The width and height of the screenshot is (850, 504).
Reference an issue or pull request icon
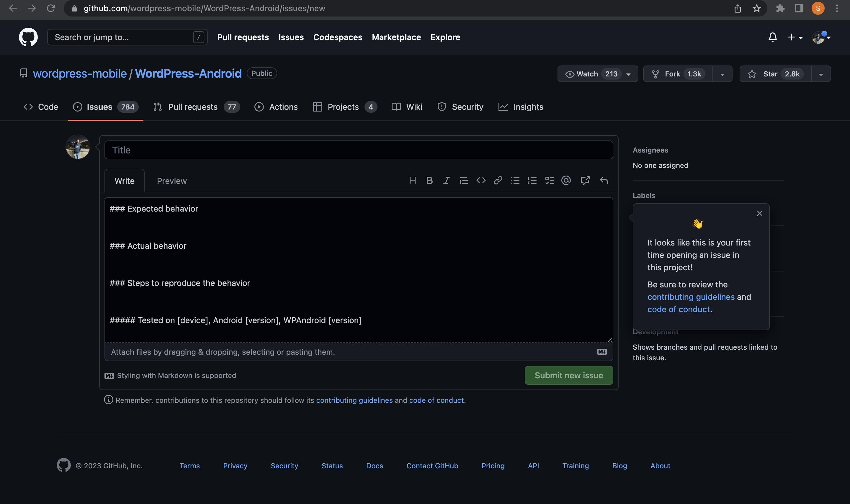pyautogui.click(x=585, y=180)
